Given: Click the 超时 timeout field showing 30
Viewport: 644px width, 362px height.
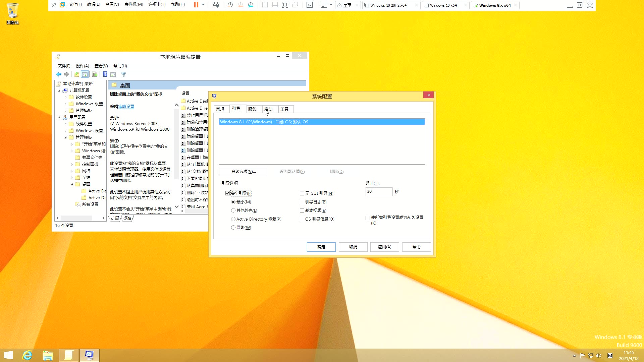Looking at the screenshot, I should (379, 192).
